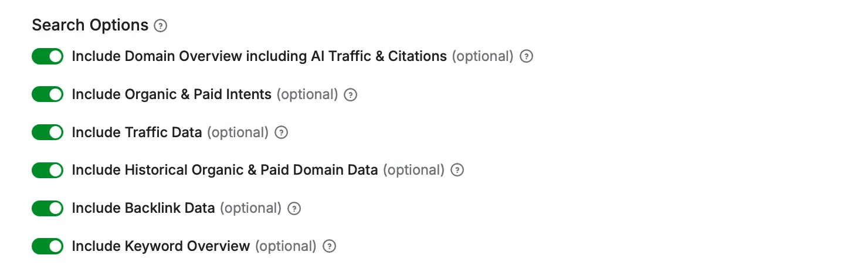The height and width of the screenshot is (272, 868).
Task: Click the Include Organic & Paid Intents label
Action: click(x=171, y=94)
